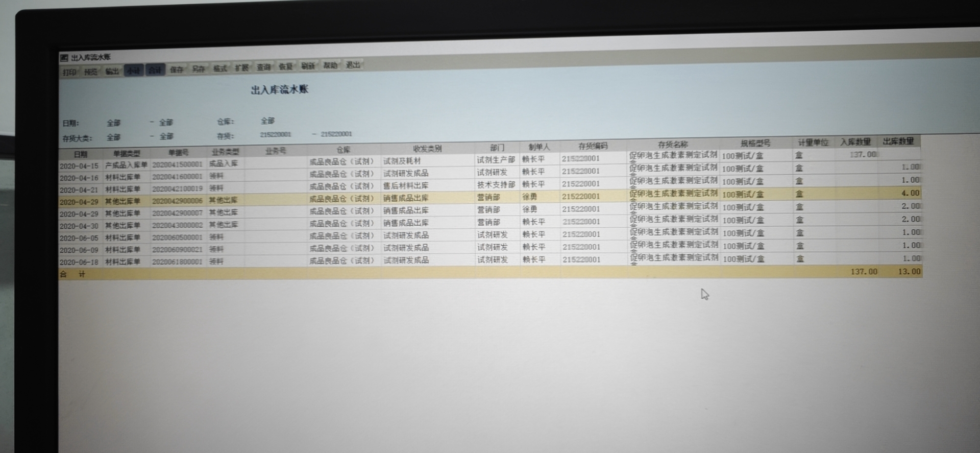Image resolution: width=980 pixels, height=453 pixels.
Task: Click the 单据类型 column header
Action: 127,153
